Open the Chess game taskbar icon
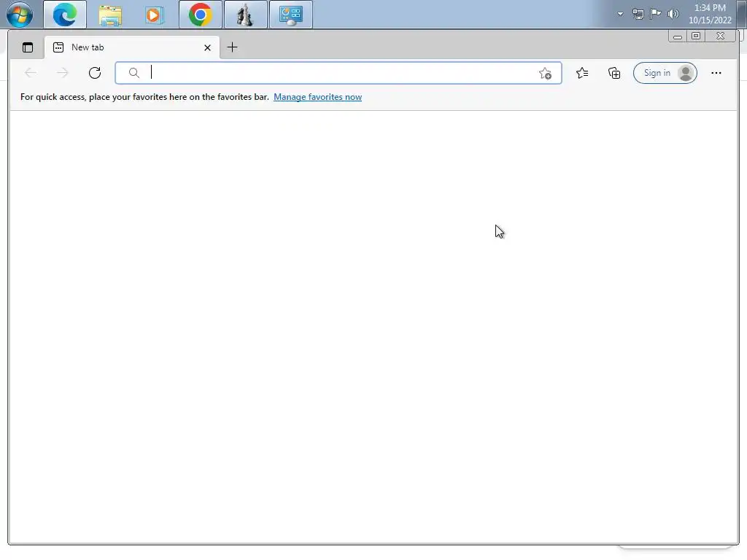Image resolution: width=747 pixels, height=560 pixels. pyautogui.click(x=245, y=15)
